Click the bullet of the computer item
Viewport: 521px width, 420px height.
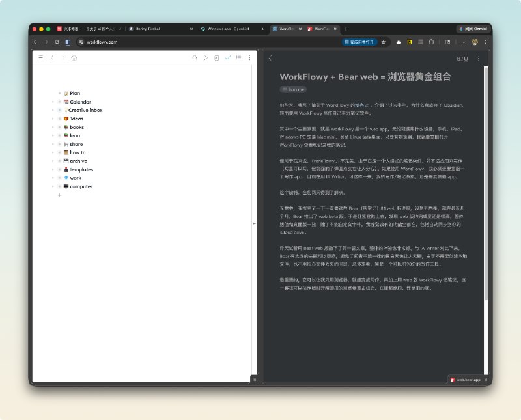coord(59,186)
